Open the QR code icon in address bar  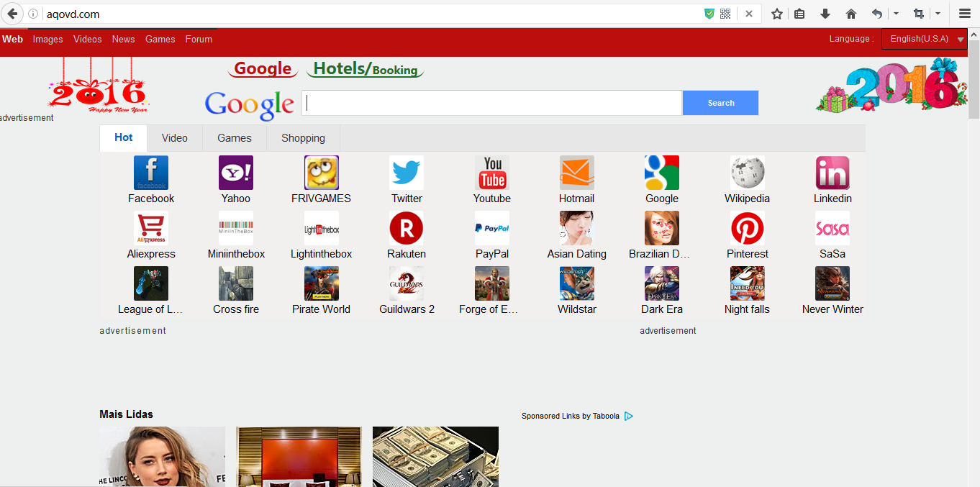tap(725, 14)
